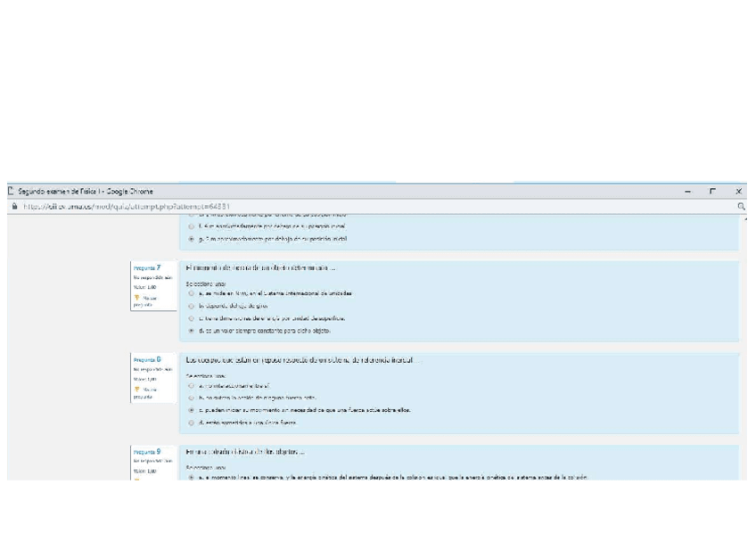This screenshot has height=534, width=756.
Task: Click the scrollbar up arrow
Action: point(745,218)
